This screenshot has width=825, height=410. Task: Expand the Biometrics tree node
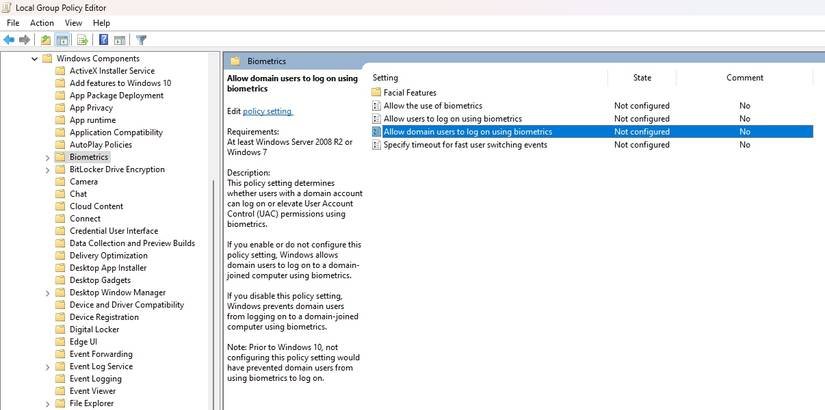click(47, 157)
